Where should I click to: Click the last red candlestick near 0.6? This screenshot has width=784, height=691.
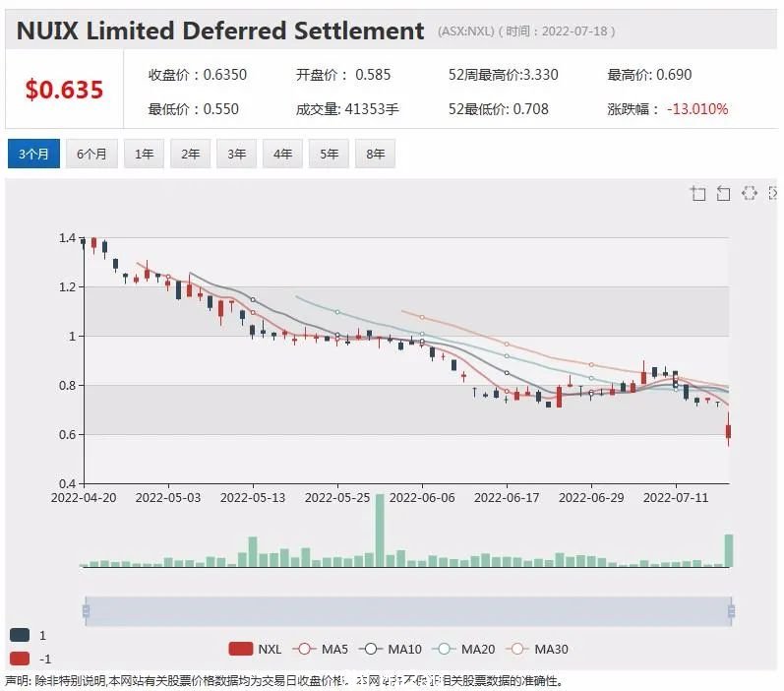(x=729, y=431)
